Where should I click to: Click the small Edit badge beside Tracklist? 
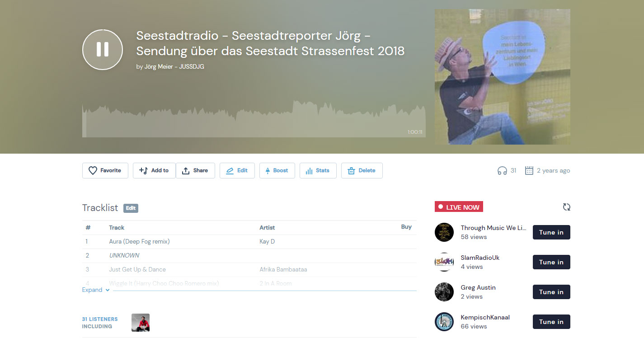click(x=131, y=208)
